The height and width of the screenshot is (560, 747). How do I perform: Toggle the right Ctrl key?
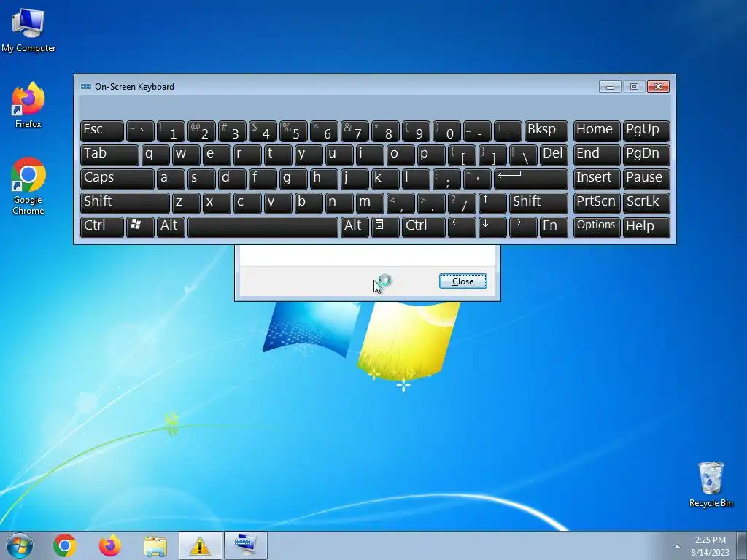pyautogui.click(x=424, y=227)
